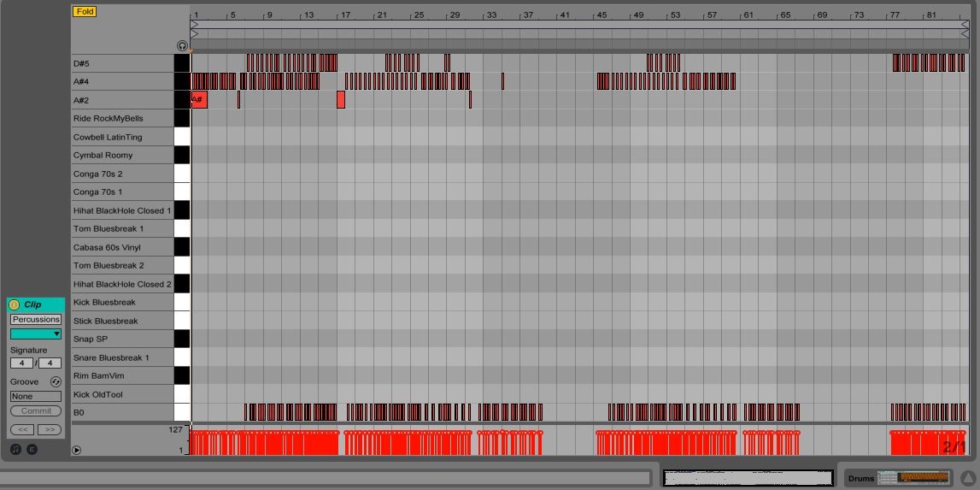Select the Drums device chain selector
The image size is (980, 490).
pos(898,478)
